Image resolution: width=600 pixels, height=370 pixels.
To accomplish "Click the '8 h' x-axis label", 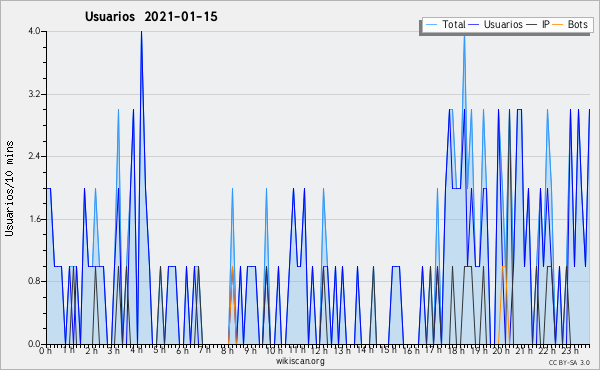I will tap(227, 350).
